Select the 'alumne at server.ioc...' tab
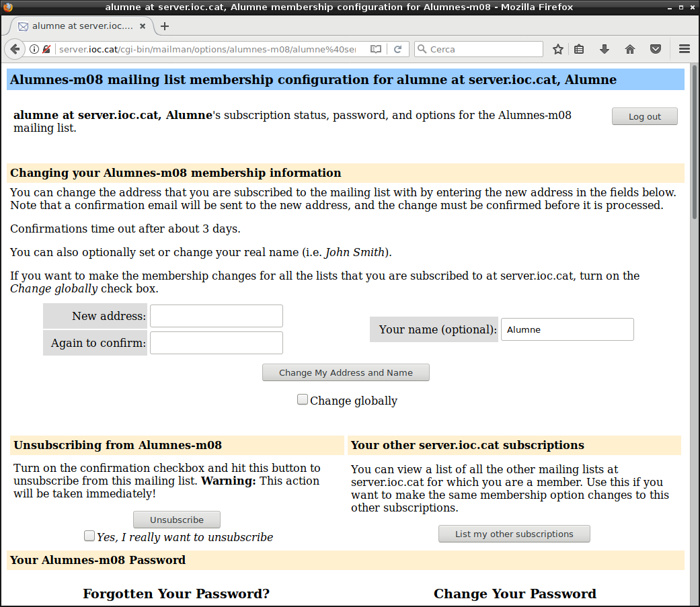 [x=77, y=26]
